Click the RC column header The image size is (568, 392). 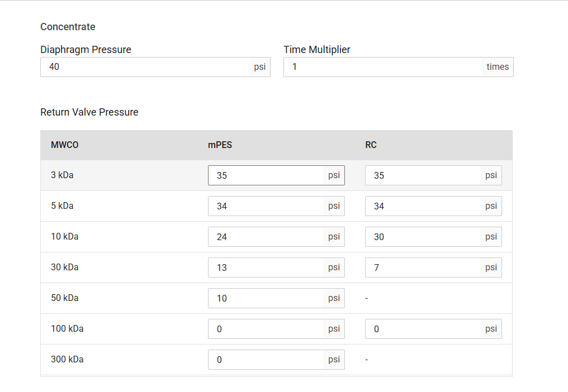[371, 145]
